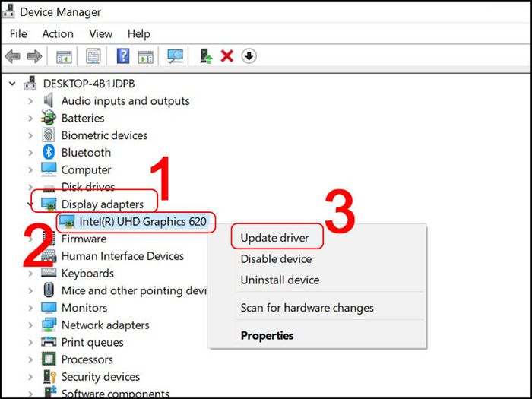Open the File menu

18,33
